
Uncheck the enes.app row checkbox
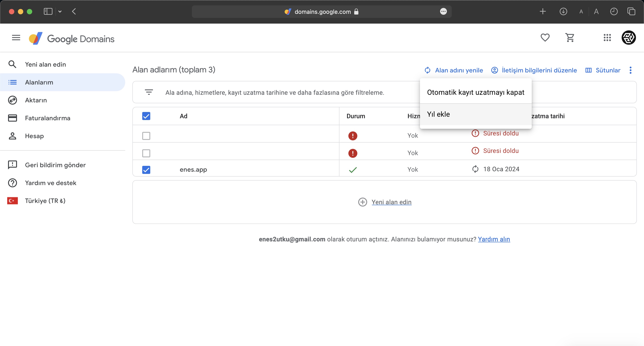coord(146,170)
